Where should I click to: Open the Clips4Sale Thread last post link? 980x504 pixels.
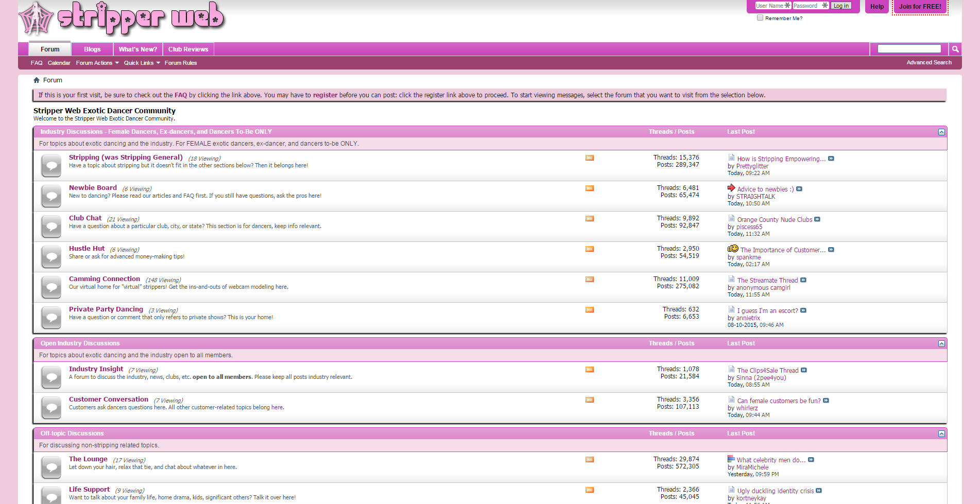point(767,370)
